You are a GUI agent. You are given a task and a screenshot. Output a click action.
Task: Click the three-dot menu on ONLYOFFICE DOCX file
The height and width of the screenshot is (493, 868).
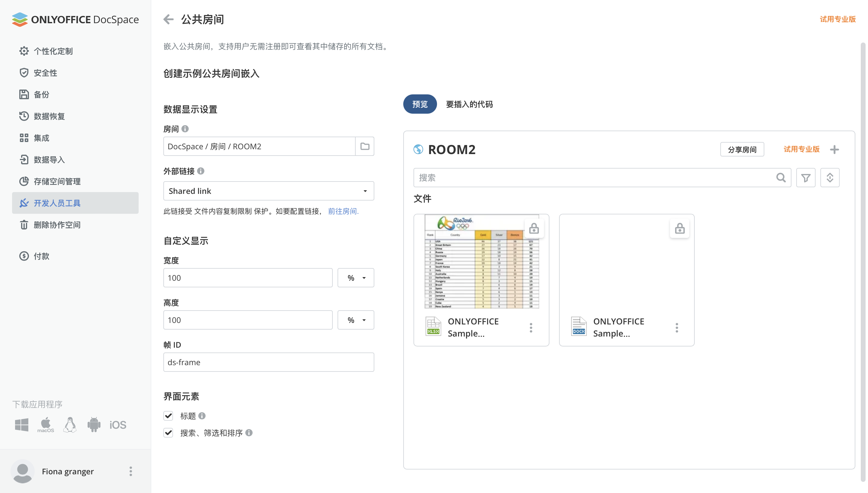click(677, 327)
